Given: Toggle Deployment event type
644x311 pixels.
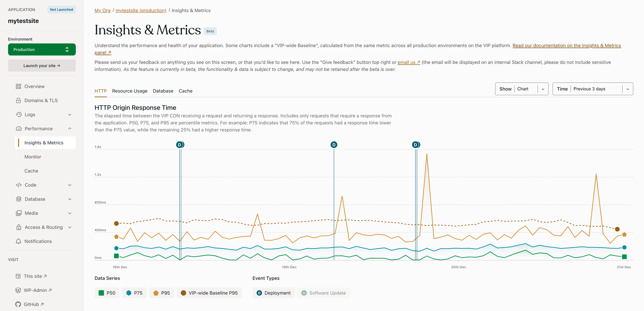Looking at the screenshot, I should 274,293.
